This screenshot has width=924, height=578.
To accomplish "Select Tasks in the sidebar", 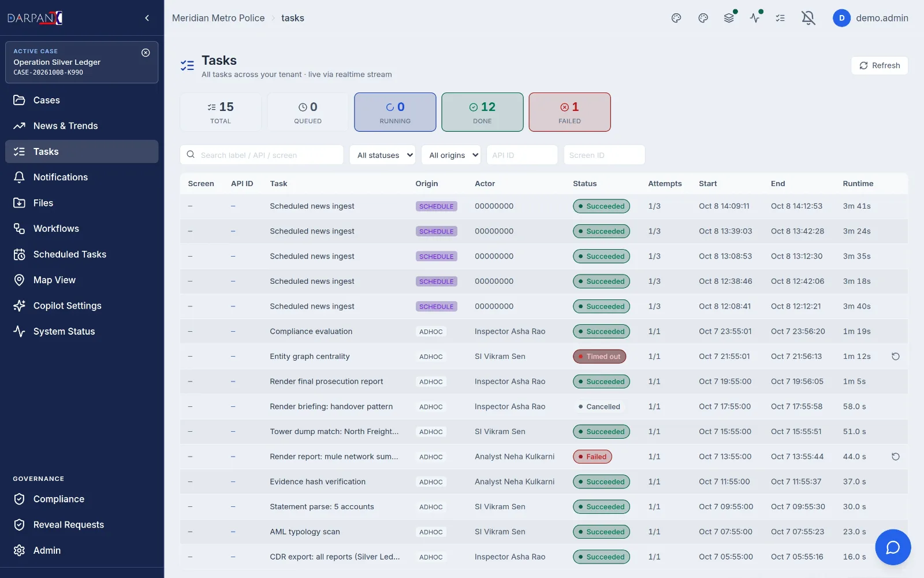I will [81, 151].
